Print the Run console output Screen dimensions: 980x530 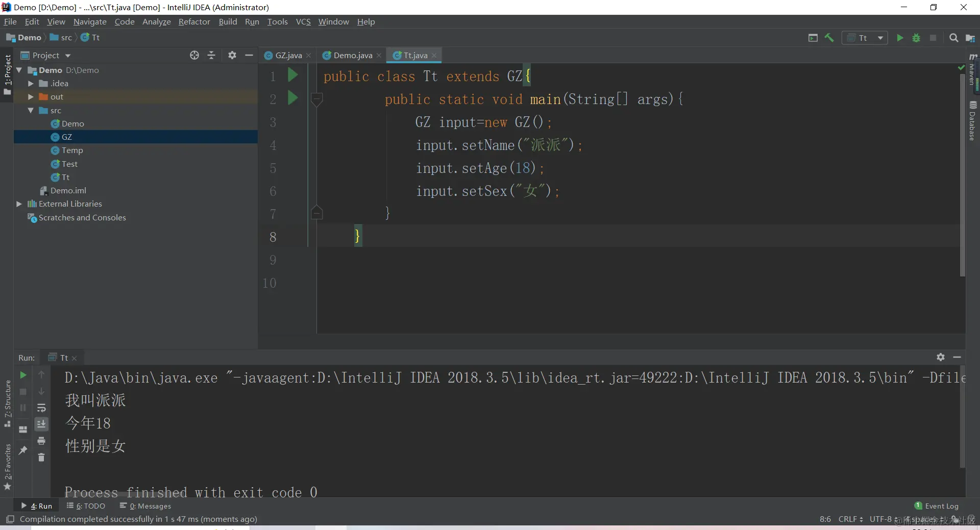point(41,441)
